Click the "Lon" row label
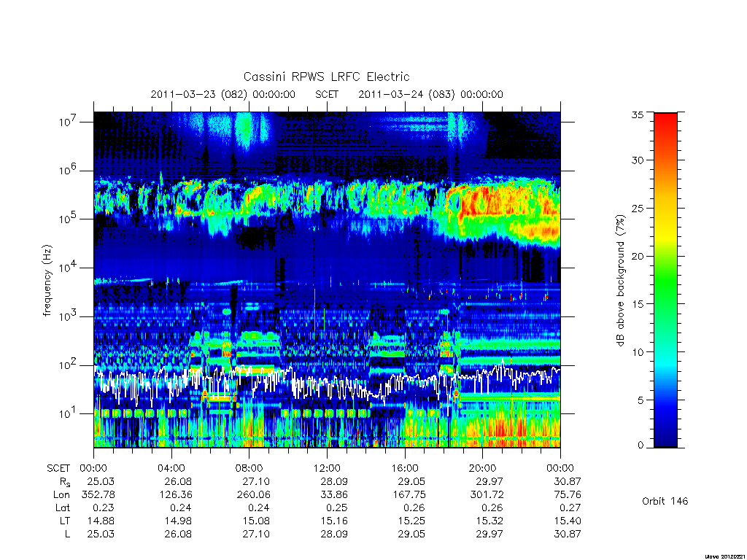747x560 pixels. click(x=61, y=495)
